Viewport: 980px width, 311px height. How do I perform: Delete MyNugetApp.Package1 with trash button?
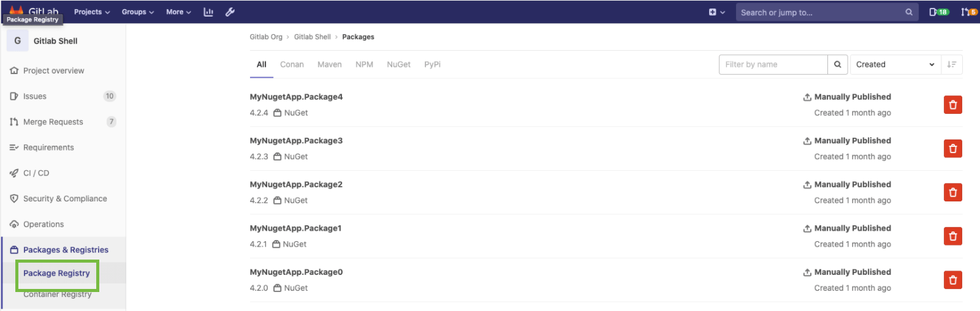pyautogui.click(x=952, y=236)
